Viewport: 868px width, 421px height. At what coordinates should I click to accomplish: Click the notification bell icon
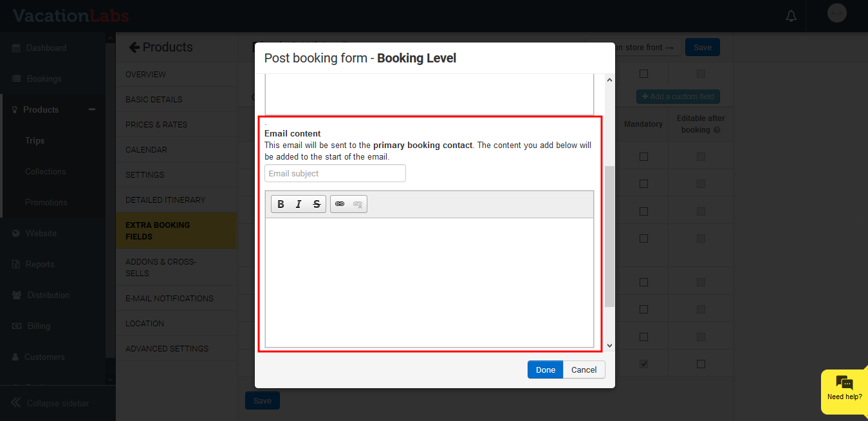[791, 16]
